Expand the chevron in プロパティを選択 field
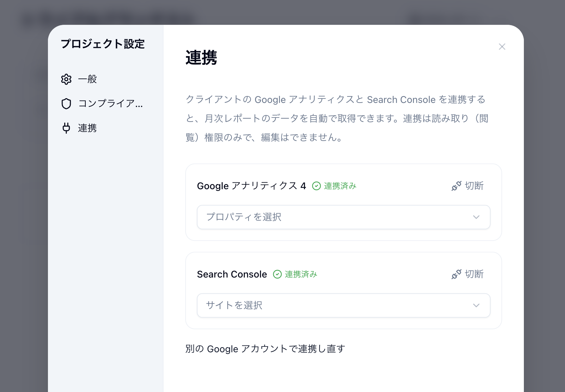This screenshot has height=392, width=565. point(476,217)
